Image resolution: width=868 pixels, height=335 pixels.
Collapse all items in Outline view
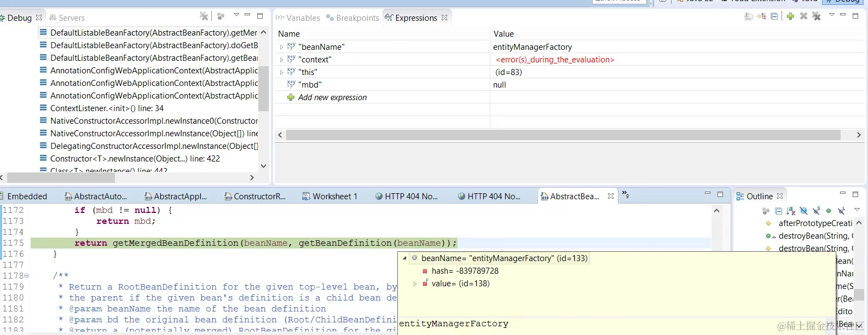coord(778,211)
